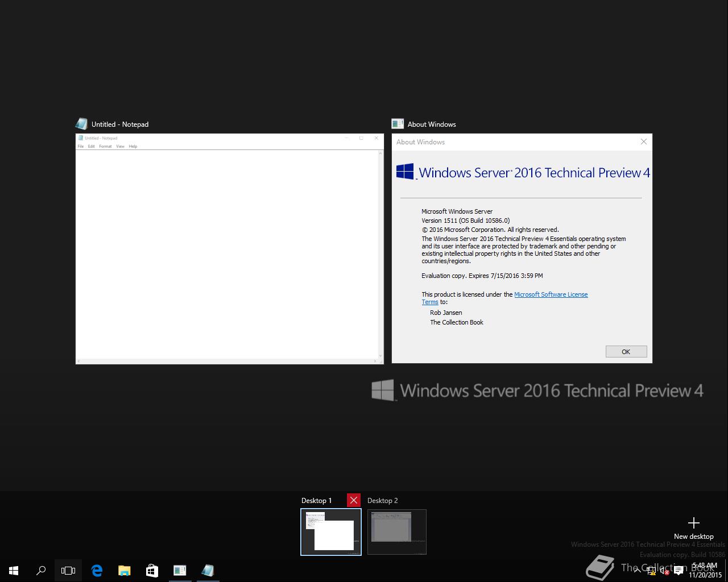The width and height of the screenshot is (728, 582).
Task: Open the Store taskbar icon
Action: point(152,570)
